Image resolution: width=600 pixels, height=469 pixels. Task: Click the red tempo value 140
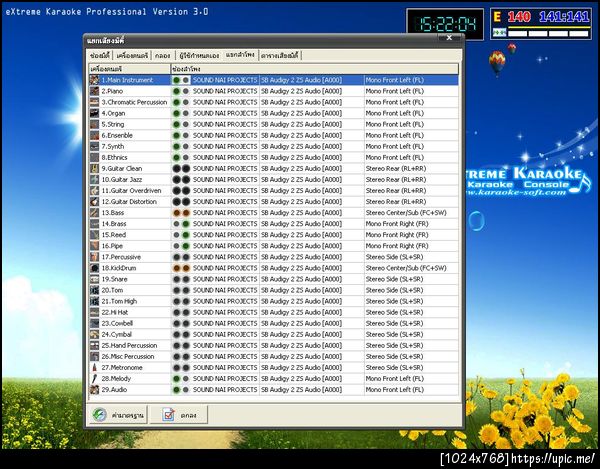[x=519, y=17]
